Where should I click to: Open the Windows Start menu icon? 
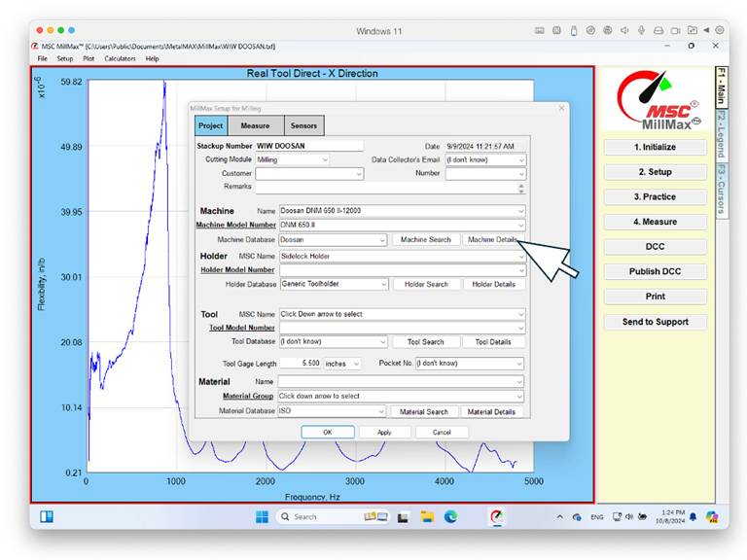coord(262,516)
